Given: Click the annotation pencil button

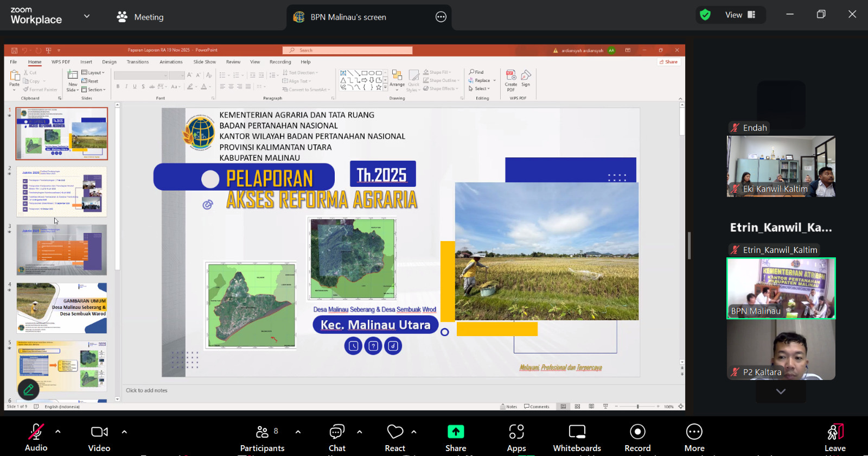Looking at the screenshot, I should [x=29, y=389].
